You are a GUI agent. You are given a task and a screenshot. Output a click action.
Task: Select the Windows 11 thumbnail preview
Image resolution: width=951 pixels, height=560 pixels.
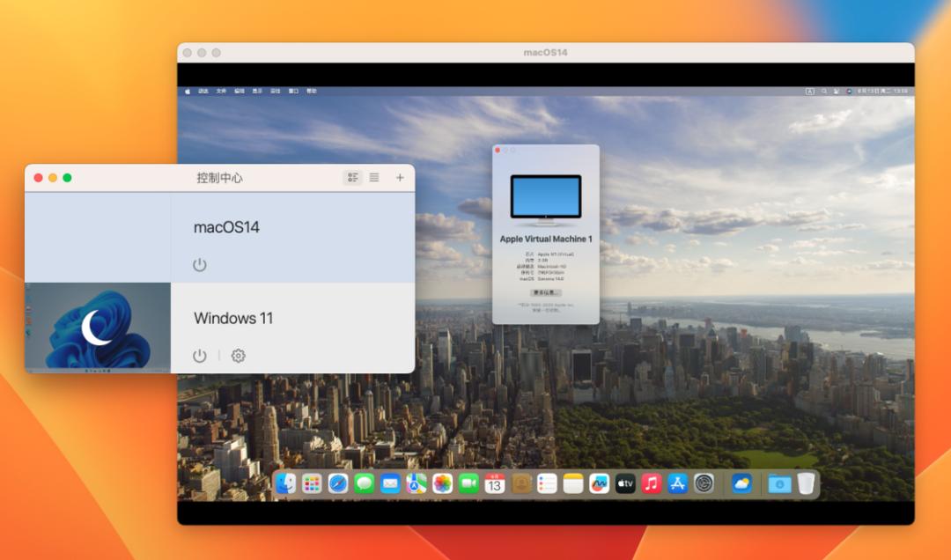pos(98,328)
